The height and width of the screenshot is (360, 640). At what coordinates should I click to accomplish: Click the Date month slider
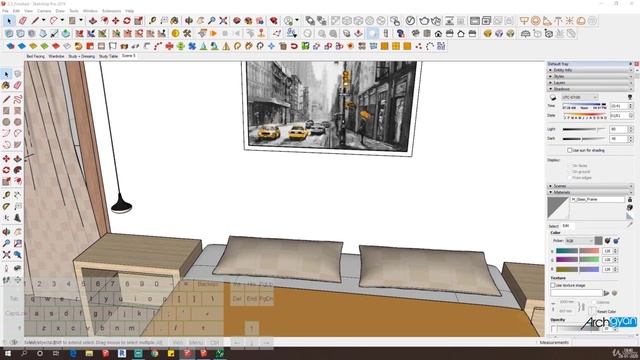pyautogui.click(x=584, y=115)
